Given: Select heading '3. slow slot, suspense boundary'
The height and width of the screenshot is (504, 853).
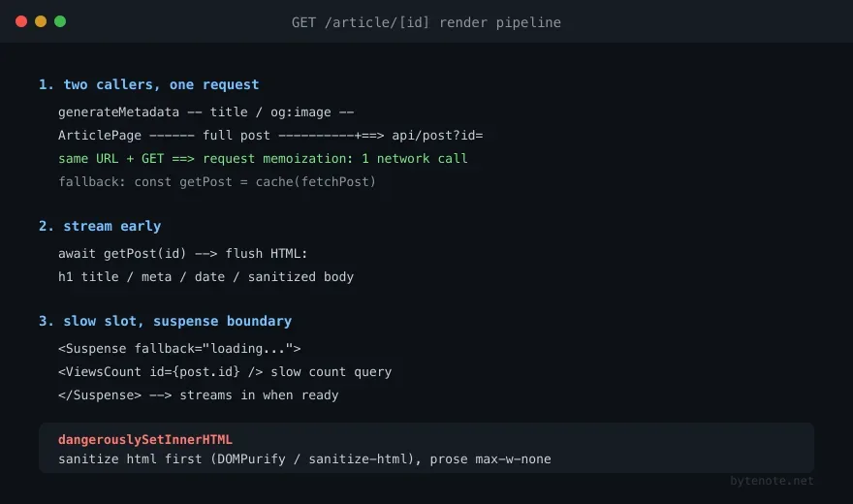Looking at the screenshot, I should point(165,321).
